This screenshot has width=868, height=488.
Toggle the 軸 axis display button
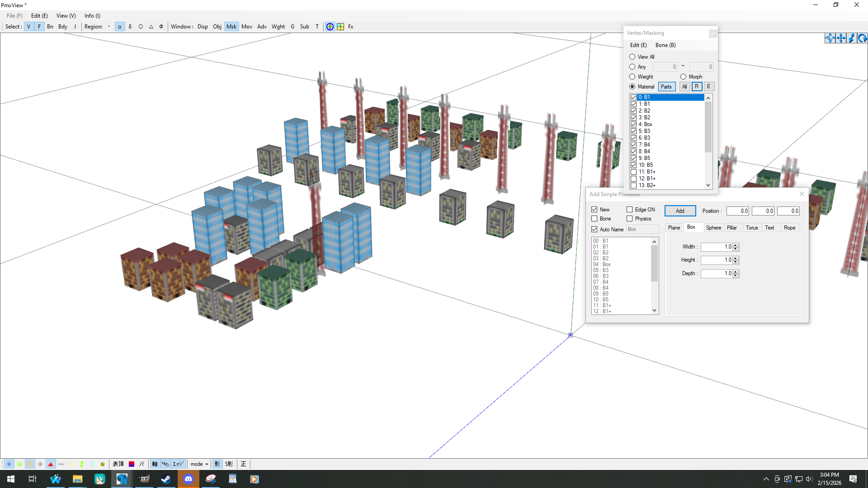click(155, 464)
